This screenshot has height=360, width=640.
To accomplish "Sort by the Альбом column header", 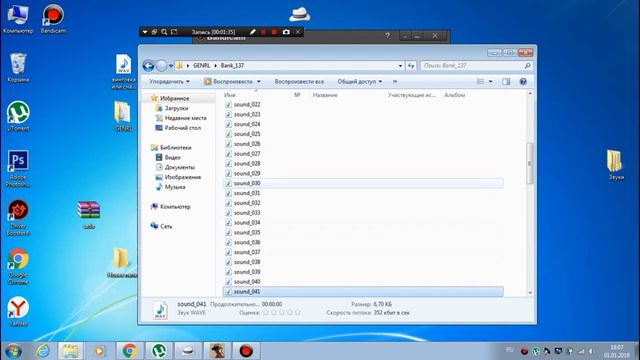I will (455, 95).
